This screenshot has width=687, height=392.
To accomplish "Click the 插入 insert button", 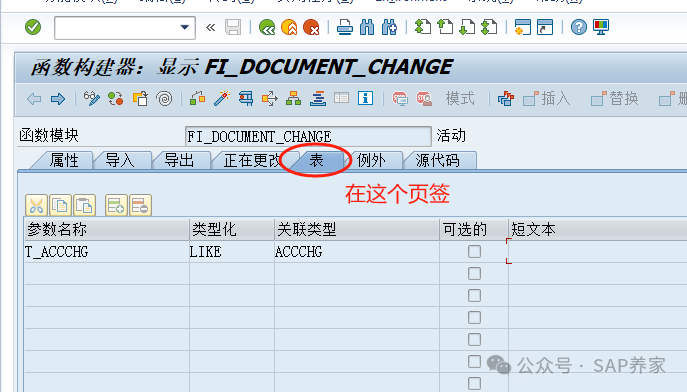I will [547, 99].
